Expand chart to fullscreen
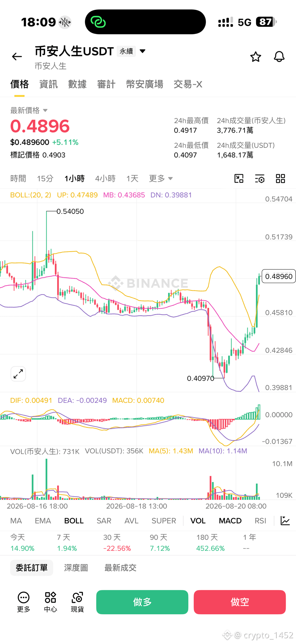The height and width of the screenshot is (644, 296). 18,374
